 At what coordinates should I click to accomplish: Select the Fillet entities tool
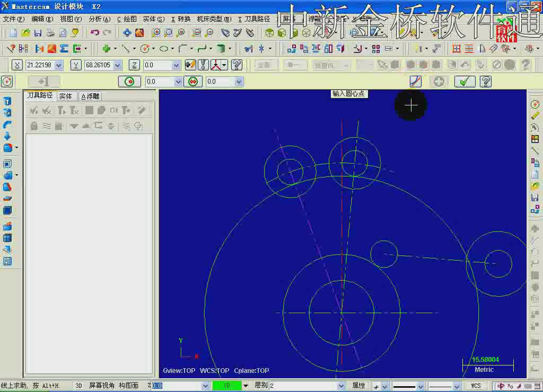(x=183, y=49)
